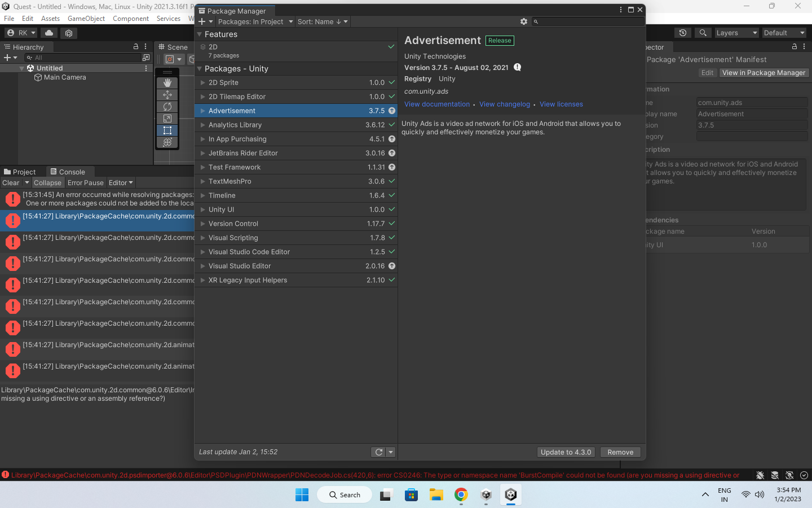Refresh the package list
Image resolution: width=812 pixels, height=508 pixels.
pos(378,452)
